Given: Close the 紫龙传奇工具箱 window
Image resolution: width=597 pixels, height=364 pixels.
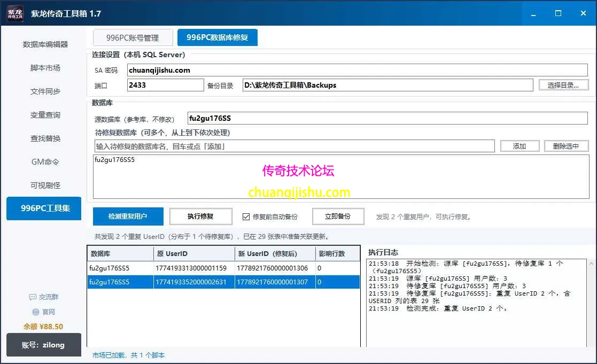Looking at the screenshot, I should (x=583, y=13).
